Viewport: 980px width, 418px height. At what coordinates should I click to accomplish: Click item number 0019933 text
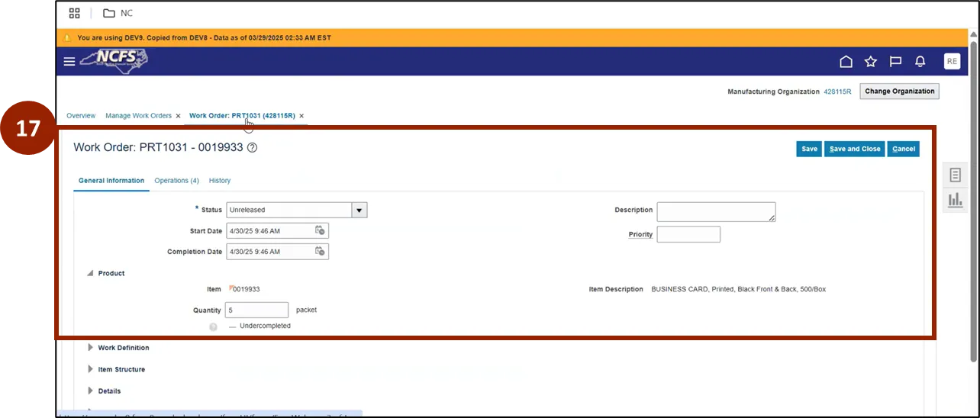pos(246,289)
